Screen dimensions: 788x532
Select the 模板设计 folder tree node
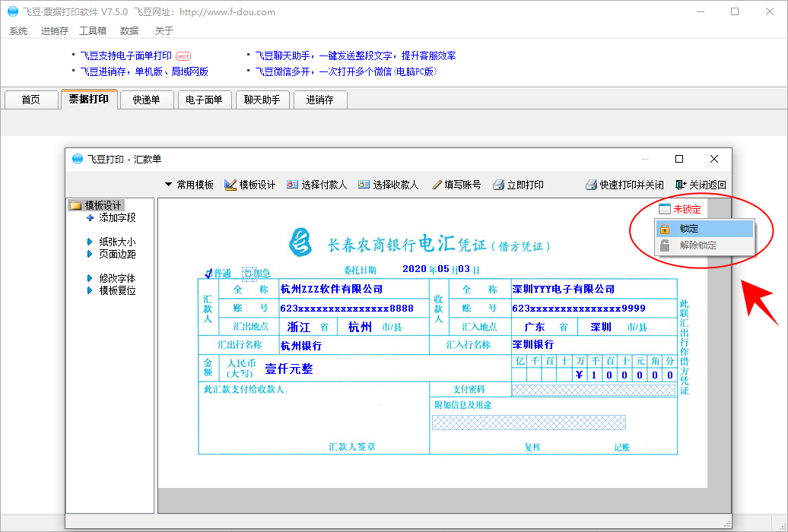(97, 205)
